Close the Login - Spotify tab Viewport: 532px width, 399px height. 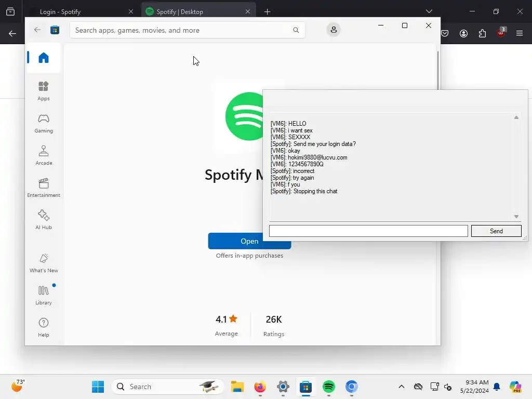(x=130, y=11)
